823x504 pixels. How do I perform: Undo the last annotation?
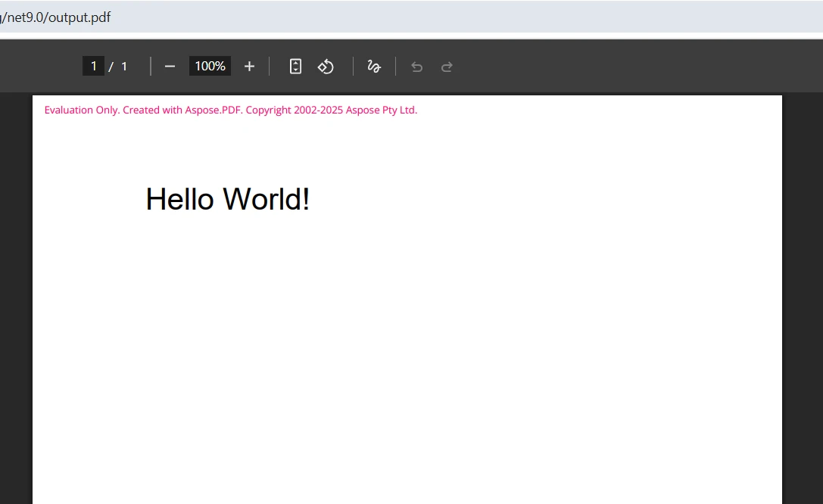point(416,67)
